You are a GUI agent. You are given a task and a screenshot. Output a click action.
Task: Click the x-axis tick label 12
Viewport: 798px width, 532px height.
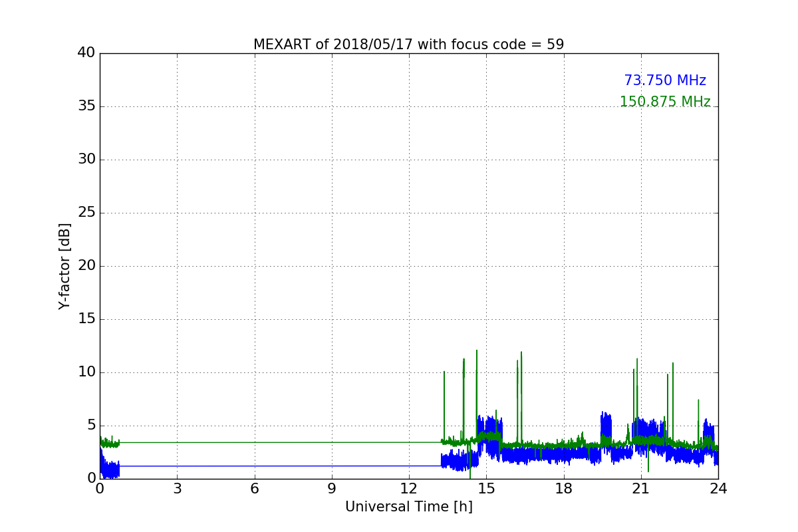[409, 489]
